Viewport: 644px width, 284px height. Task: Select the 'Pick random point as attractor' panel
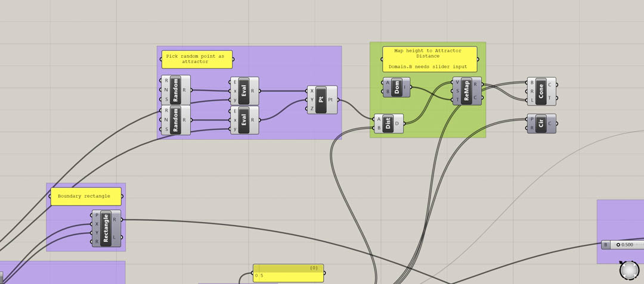[197, 60]
